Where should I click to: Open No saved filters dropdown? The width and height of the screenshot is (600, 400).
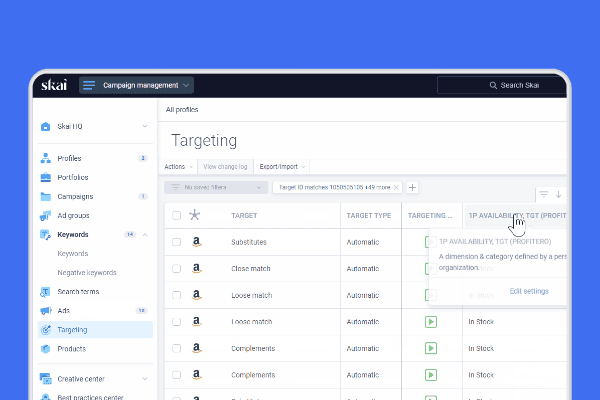pyautogui.click(x=216, y=187)
